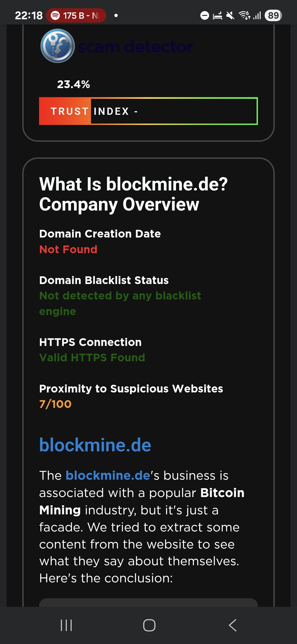The width and height of the screenshot is (297, 644).
Task: Tap the clock showing 22:18
Action: pos(29,15)
